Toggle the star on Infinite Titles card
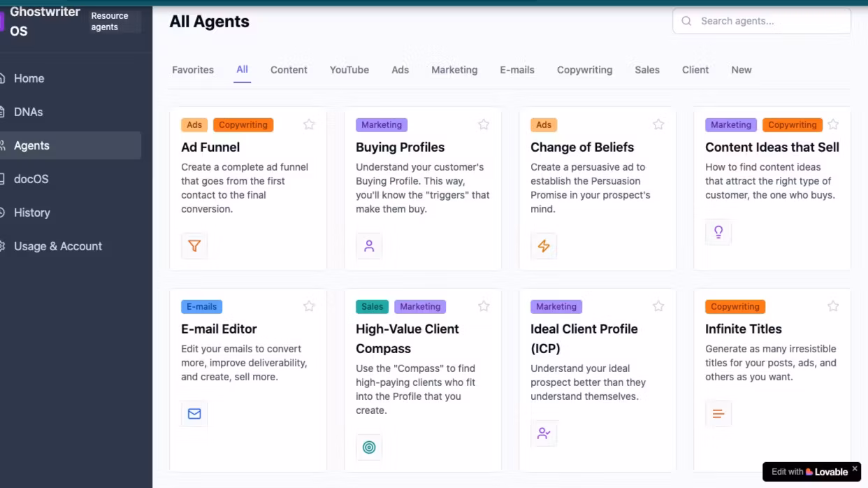 [x=833, y=306]
